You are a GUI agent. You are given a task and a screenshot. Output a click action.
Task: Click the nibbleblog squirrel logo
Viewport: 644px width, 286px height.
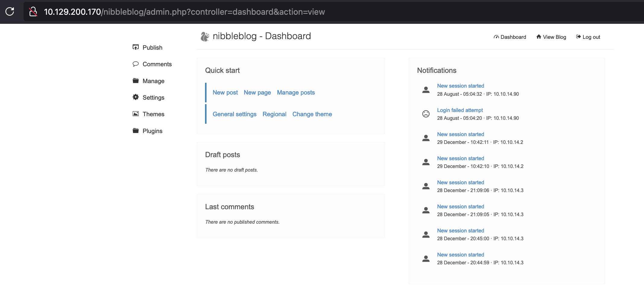[x=205, y=36]
